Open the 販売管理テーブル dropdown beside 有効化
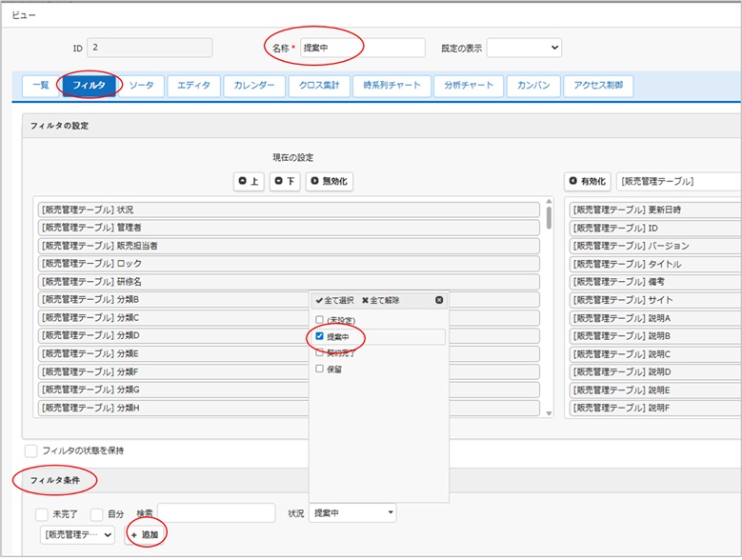 678,181
